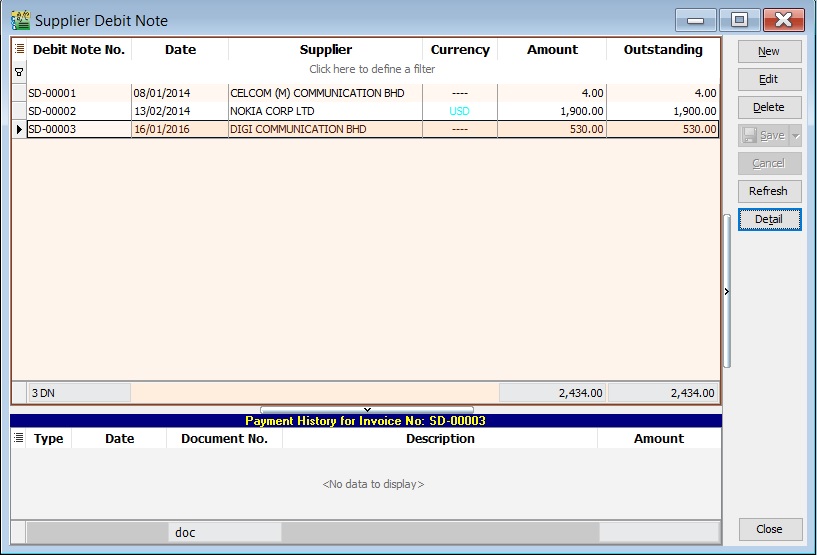Image resolution: width=817 pixels, height=555 pixels.
Task: Refresh the debit note list
Action: (769, 191)
